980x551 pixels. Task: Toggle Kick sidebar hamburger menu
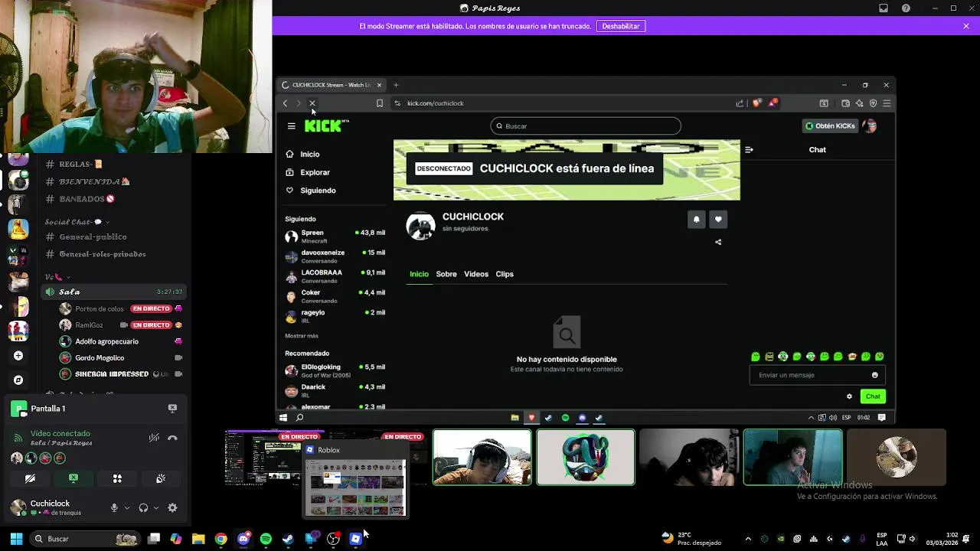[x=291, y=126]
